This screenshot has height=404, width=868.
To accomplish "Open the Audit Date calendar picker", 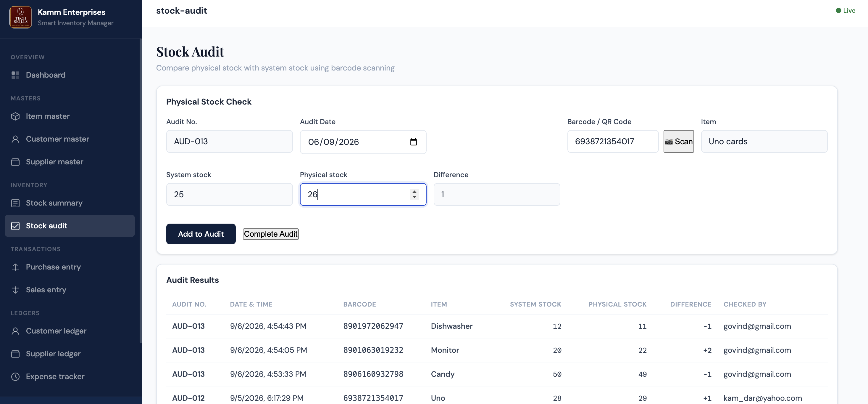I will point(414,142).
